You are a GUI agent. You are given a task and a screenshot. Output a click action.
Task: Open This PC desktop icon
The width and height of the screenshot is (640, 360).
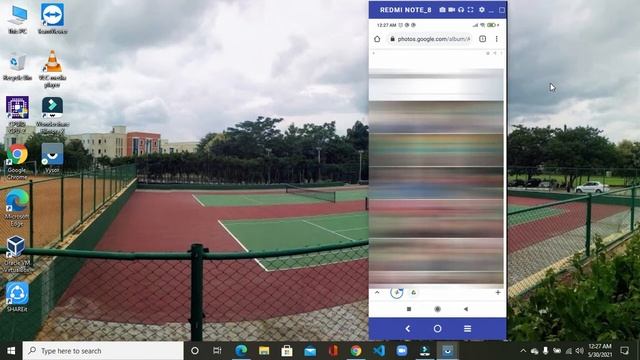tap(18, 19)
